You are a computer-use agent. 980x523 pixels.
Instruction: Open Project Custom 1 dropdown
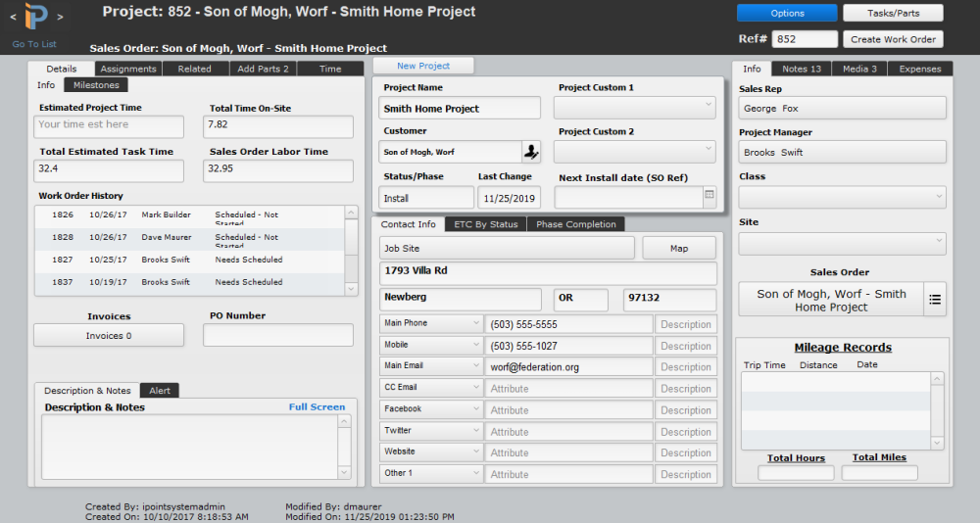[634, 108]
